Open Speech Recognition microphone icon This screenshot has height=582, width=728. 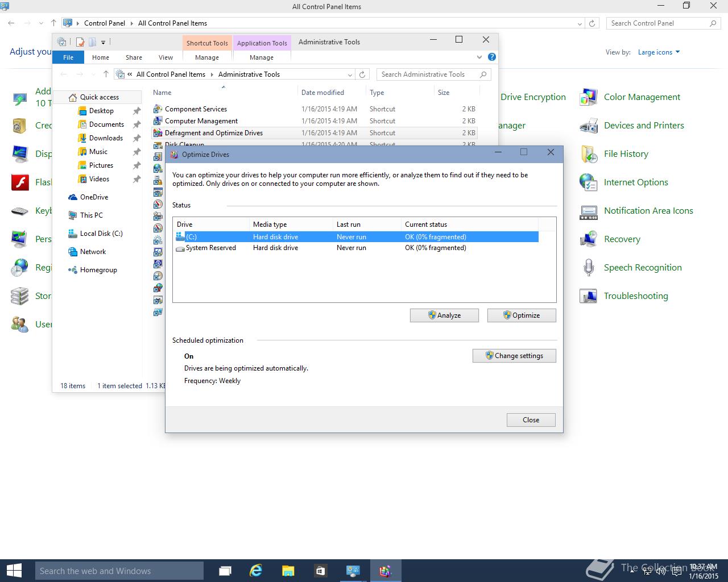tap(588, 268)
